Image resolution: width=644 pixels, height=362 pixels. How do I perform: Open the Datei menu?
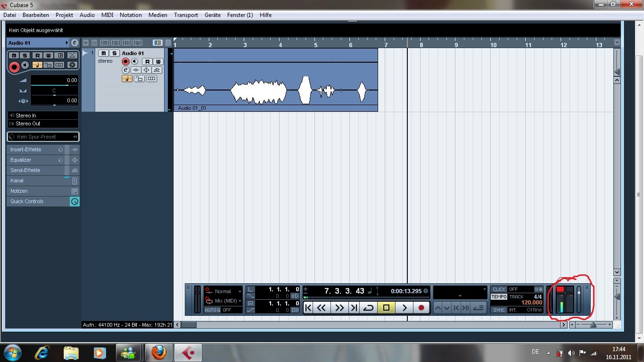pos(9,15)
